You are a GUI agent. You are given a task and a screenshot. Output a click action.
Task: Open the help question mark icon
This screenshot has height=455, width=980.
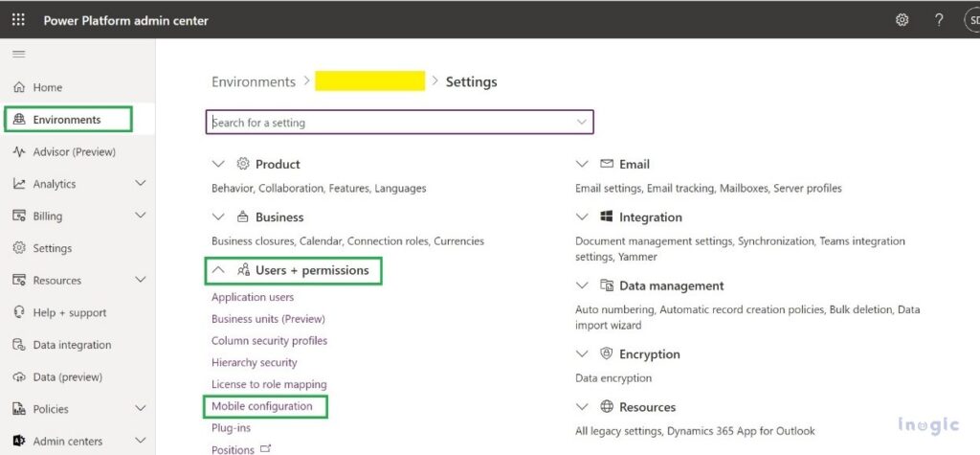click(x=939, y=20)
